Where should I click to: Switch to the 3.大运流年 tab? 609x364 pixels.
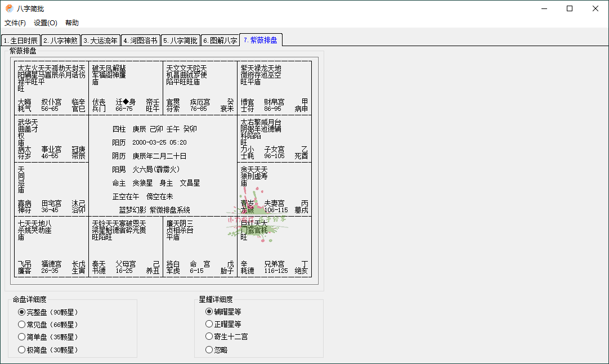[x=100, y=40]
